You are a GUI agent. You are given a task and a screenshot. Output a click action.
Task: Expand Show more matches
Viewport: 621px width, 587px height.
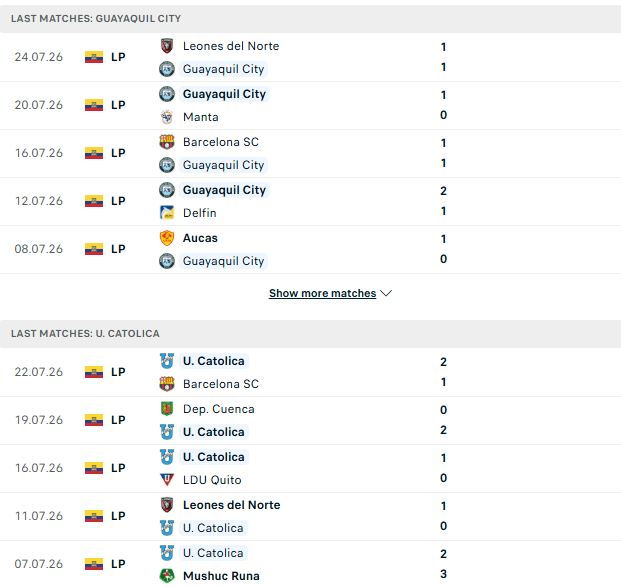pos(322,293)
